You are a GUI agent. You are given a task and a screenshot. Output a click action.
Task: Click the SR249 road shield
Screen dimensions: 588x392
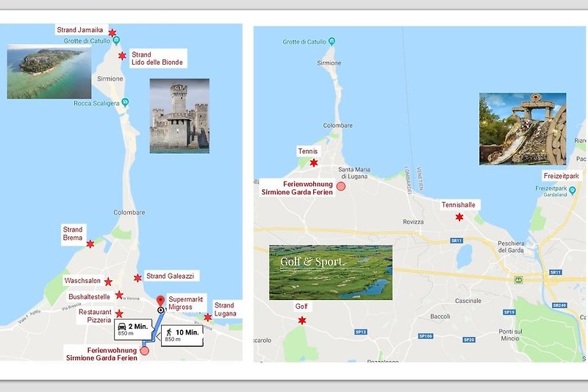point(559,305)
